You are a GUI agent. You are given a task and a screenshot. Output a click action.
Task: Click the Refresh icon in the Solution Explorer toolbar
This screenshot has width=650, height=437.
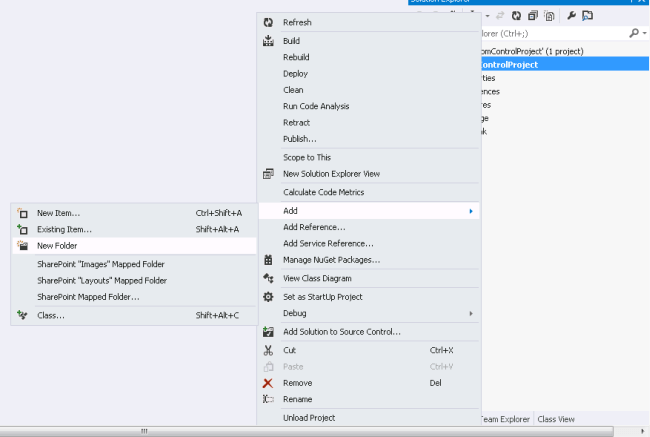coord(516,16)
